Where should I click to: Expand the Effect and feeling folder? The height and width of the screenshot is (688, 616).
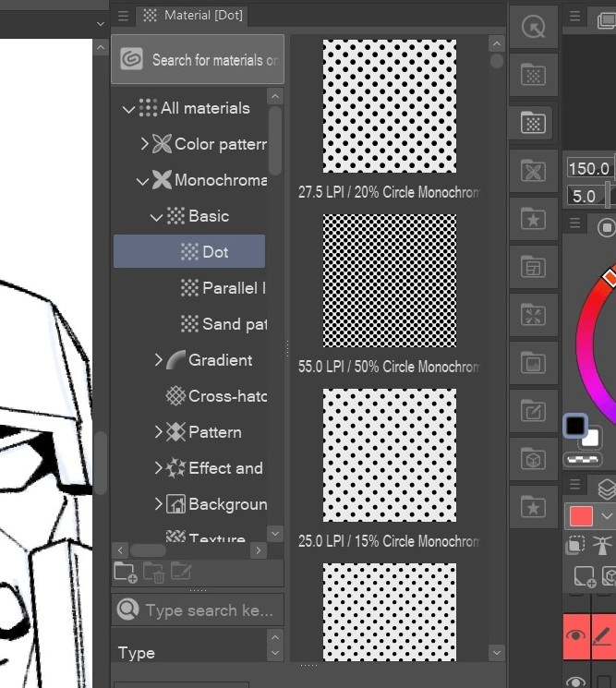tap(159, 467)
